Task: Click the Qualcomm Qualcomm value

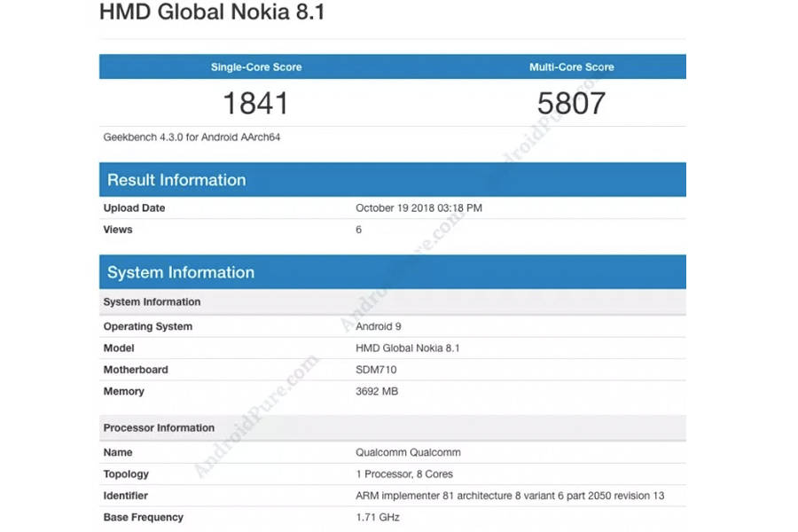Action: [408, 452]
